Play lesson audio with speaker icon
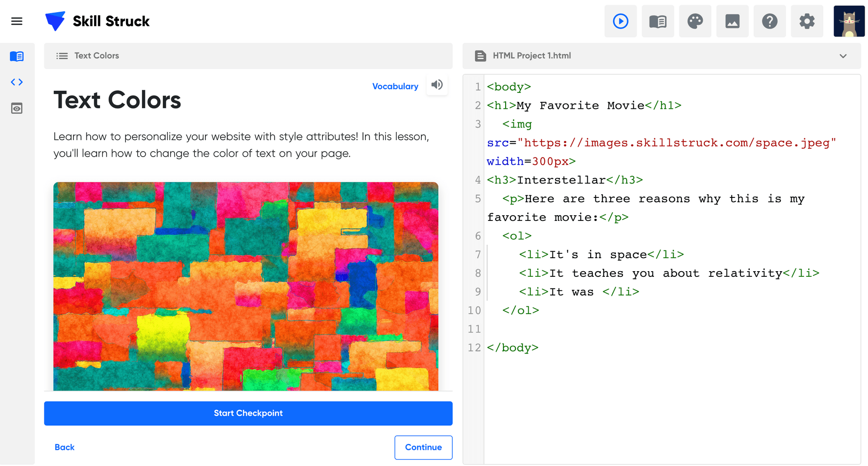868x466 pixels. point(437,85)
